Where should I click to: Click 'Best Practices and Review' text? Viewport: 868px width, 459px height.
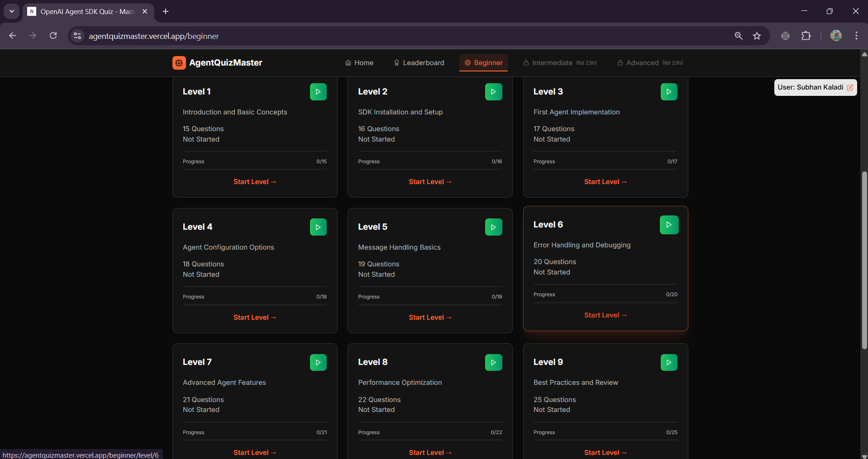tap(576, 383)
